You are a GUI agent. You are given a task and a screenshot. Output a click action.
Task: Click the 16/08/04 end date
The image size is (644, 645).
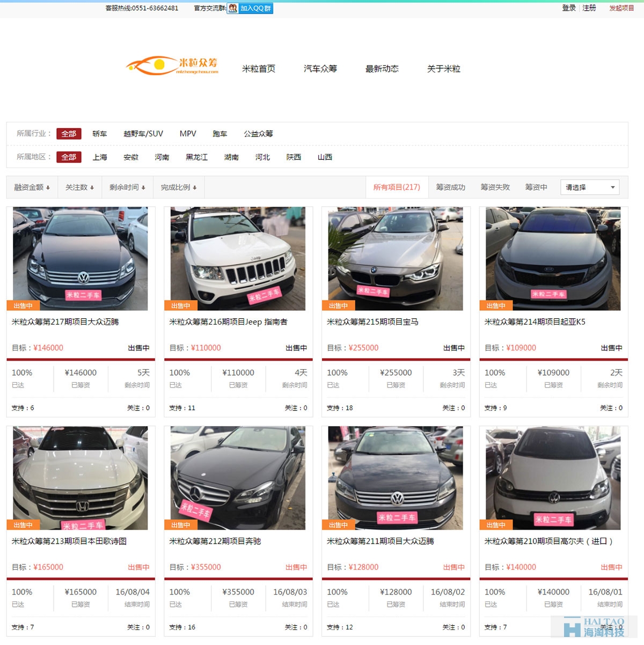point(133,592)
